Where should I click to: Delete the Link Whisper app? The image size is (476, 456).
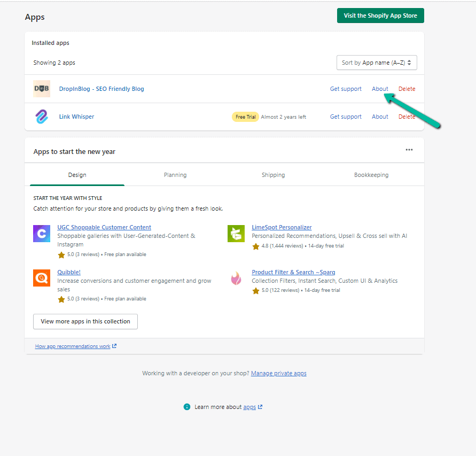coord(407,117)
